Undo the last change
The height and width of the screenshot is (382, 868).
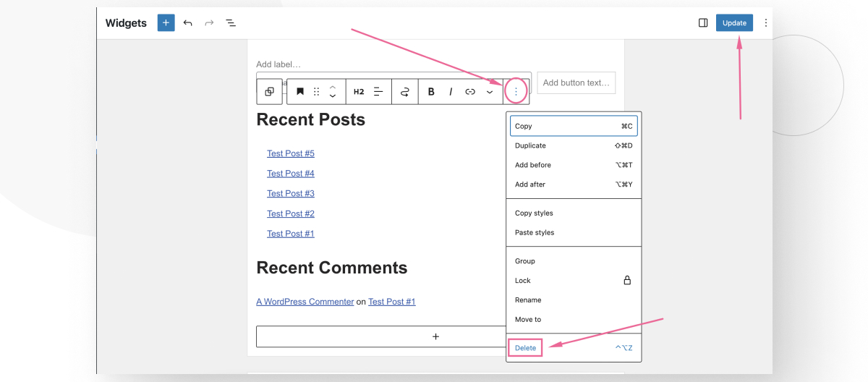pyautogui.click(x=188, y=23)
